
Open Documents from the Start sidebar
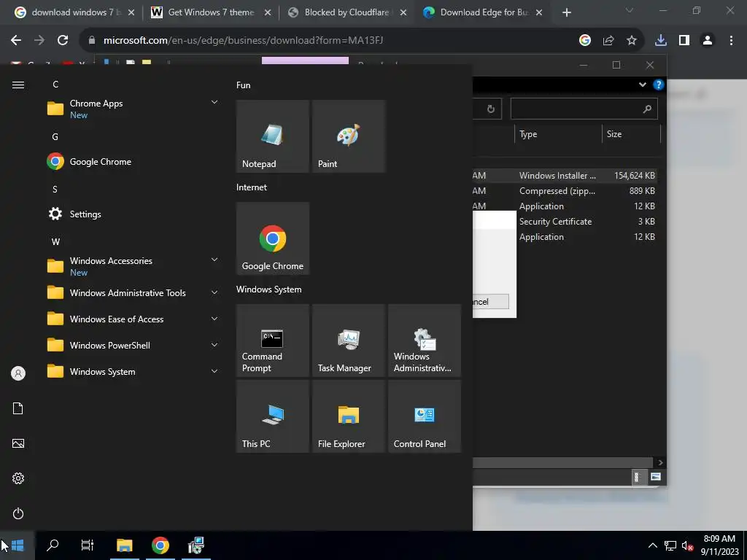[x=18, y=408]
